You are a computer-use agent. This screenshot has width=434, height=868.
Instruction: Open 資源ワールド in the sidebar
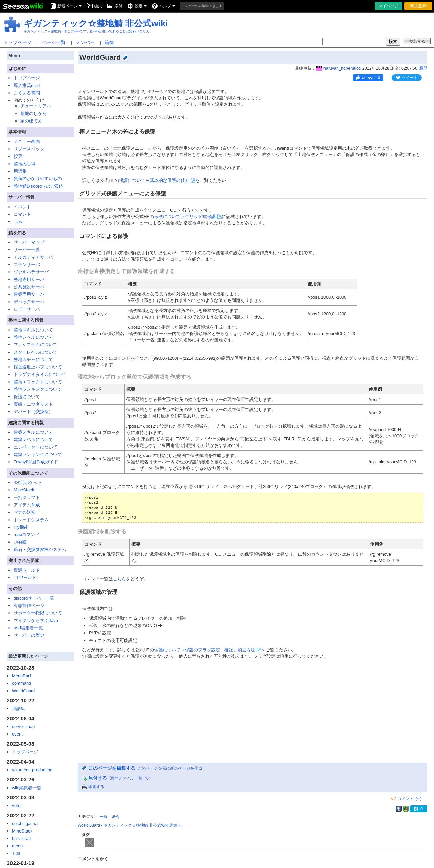[26, 570]
